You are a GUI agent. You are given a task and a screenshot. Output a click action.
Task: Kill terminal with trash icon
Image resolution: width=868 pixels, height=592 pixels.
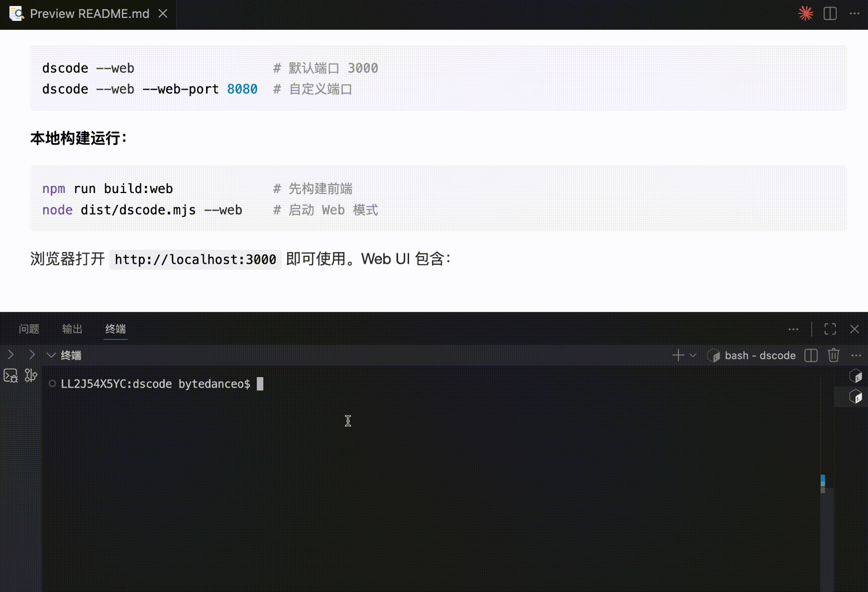tap(834, 355)
